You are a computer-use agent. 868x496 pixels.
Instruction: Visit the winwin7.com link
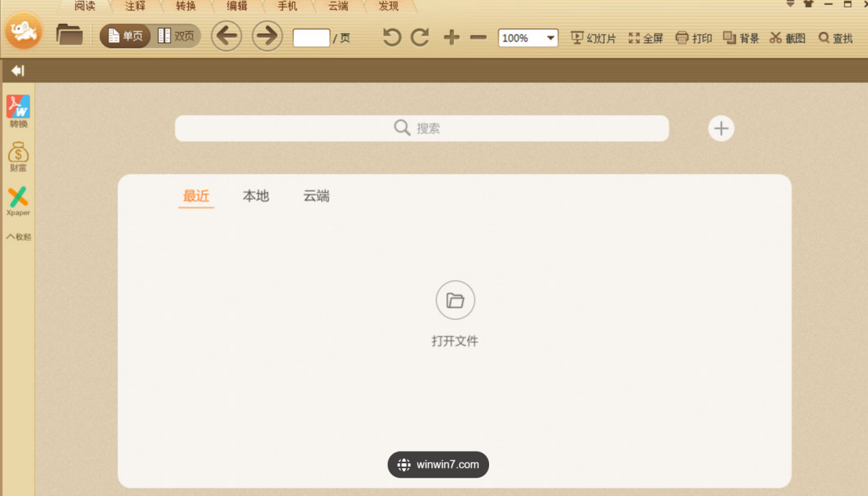(438, 464)
